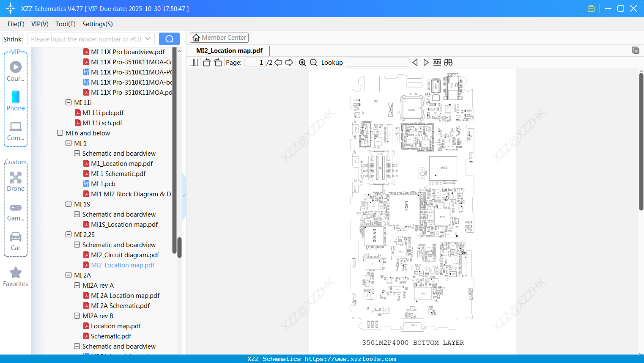Open the model number dropdown arrow

148,38
